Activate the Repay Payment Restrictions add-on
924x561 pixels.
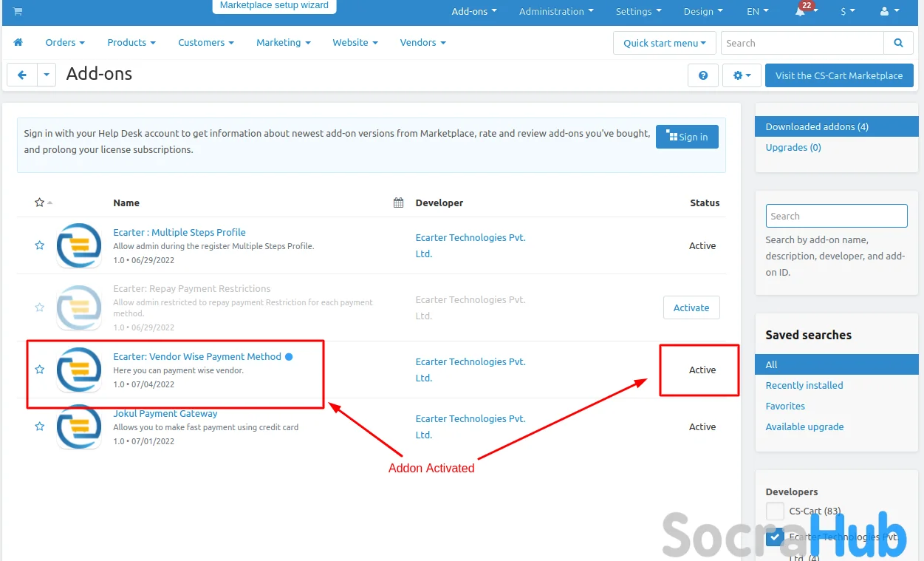click(691, 307)
